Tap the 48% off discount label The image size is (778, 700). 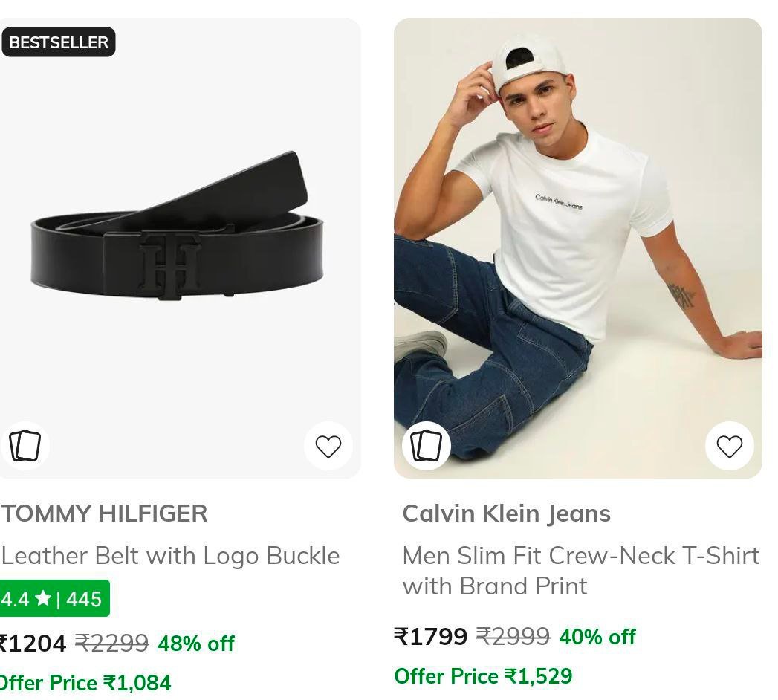tap(196, 643)
